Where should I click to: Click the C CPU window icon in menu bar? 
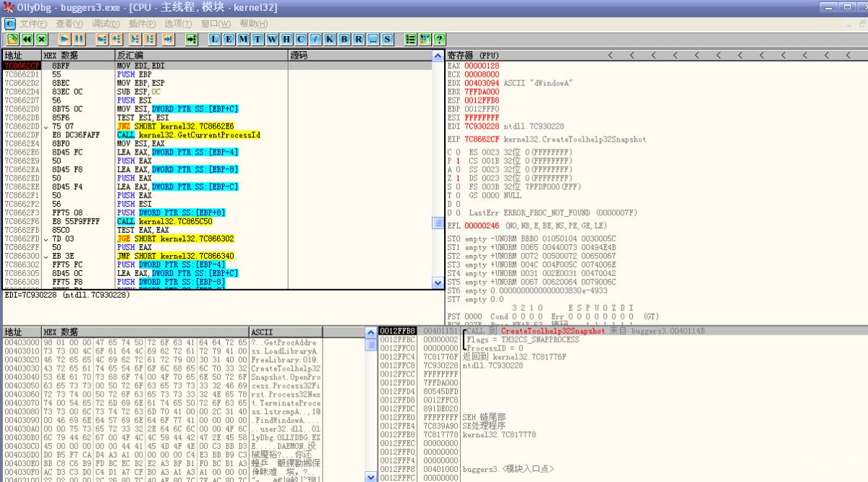(9, 24)
